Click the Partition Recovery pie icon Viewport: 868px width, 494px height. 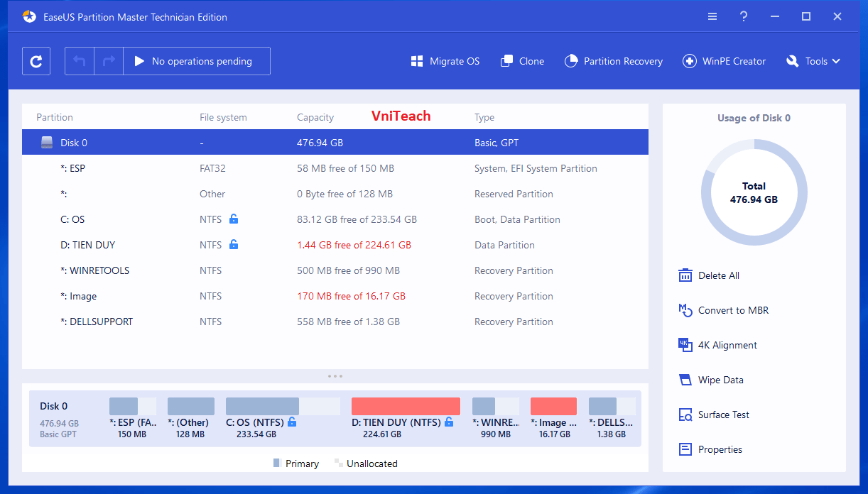click(571, 61)
